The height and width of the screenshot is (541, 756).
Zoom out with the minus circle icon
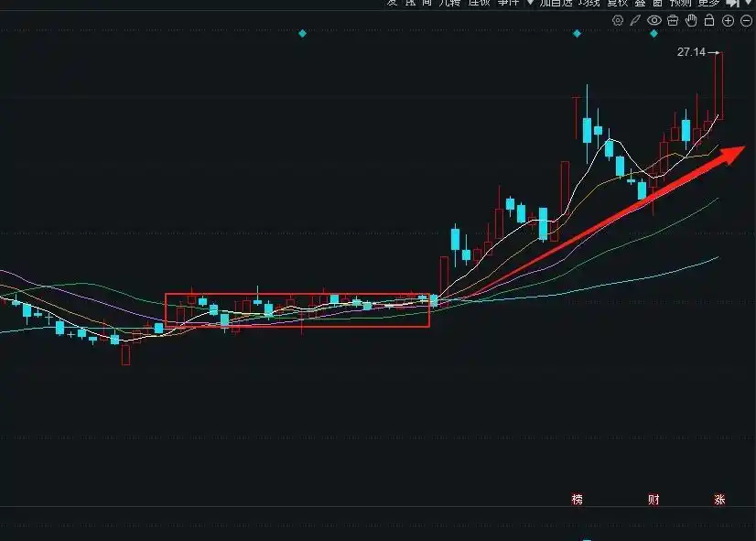[745, 20]
